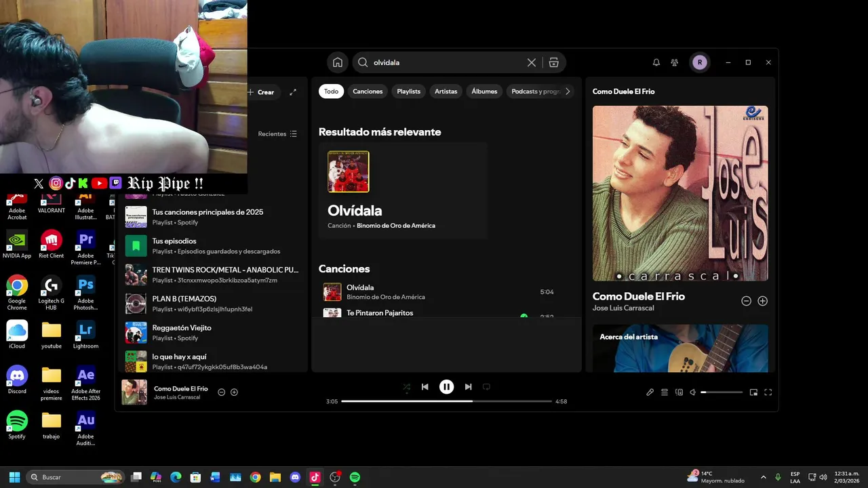This screenshot has height=488, width=868.
Task: Open the Binomio de Oro de América artist link in top result
Action: [x=396, y=226]
